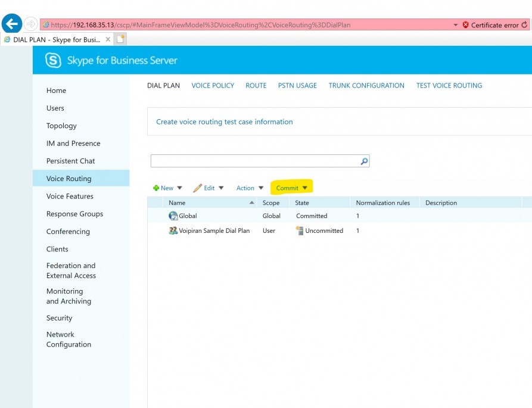The image size is (532, 408).
Task: Click the Voipiran dial plan users icon
Action: (173, 231)
